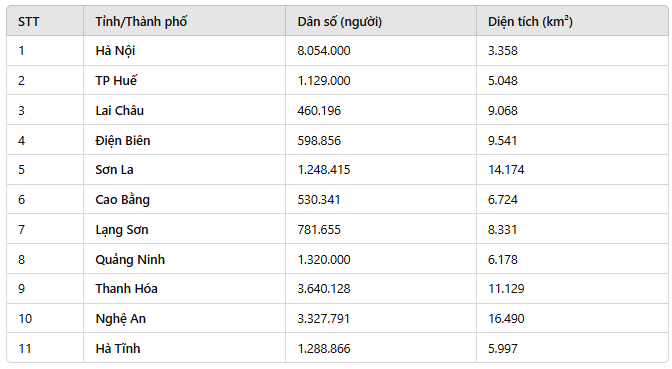Select Nghệ An area value 16.490

coord(506,319)
